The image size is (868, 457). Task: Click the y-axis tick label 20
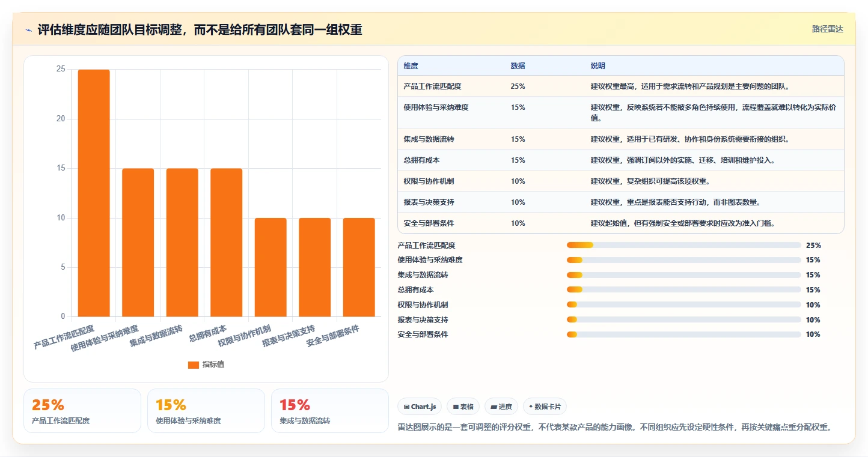61,119
